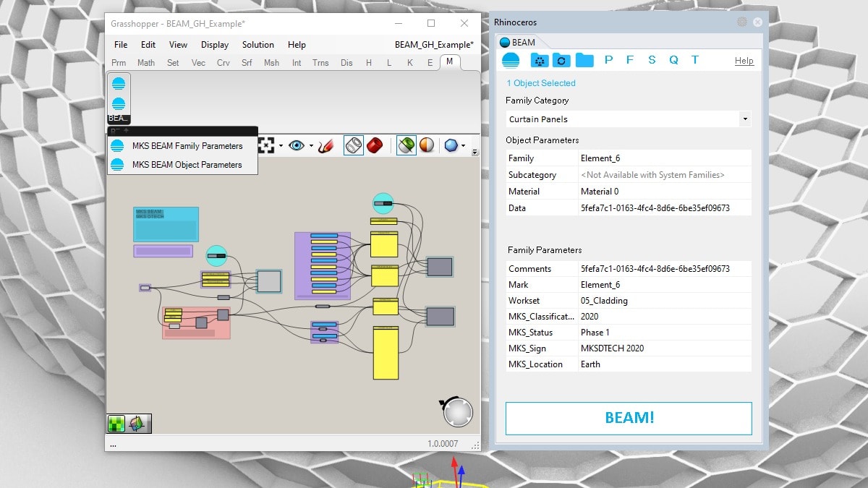Click the orange half-sphere document preview color icon
The image size is (868, 488).
point(427,145)
